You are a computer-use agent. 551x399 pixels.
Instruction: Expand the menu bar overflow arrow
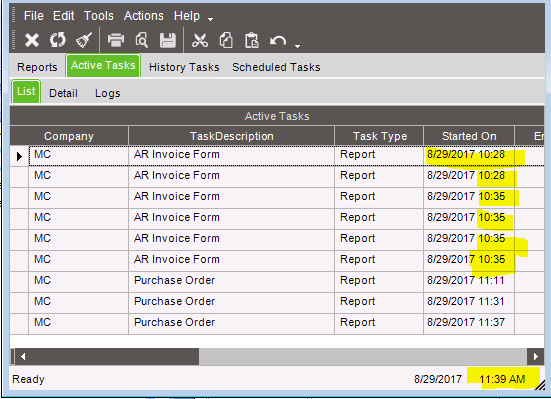coord(210,19)
